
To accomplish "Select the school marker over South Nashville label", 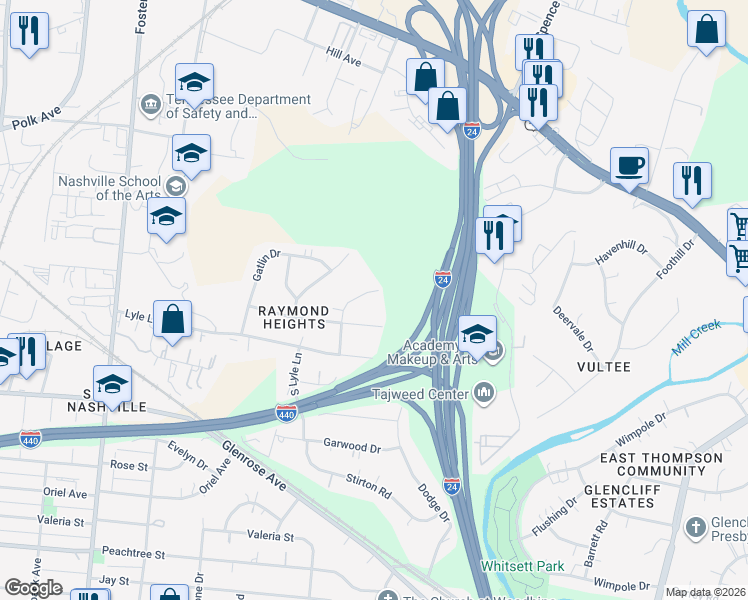I will coord(112,387).
